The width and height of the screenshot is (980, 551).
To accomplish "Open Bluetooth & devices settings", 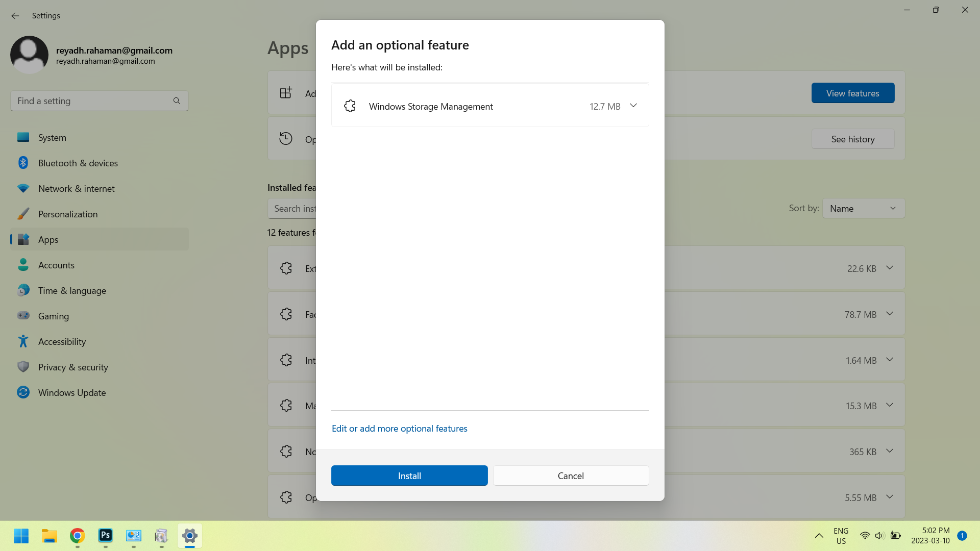I will click(x=78, y=163).
